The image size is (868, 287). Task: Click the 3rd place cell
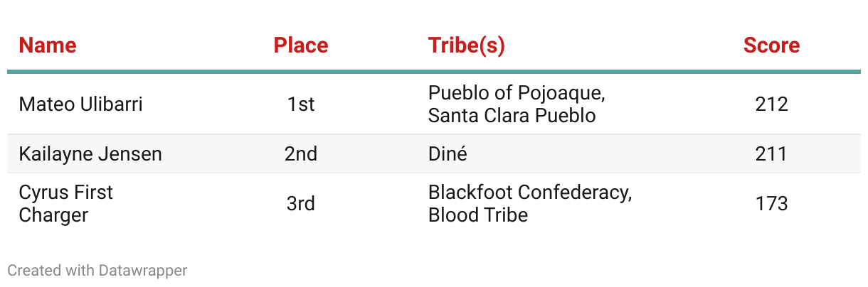(x=301, y=204)
